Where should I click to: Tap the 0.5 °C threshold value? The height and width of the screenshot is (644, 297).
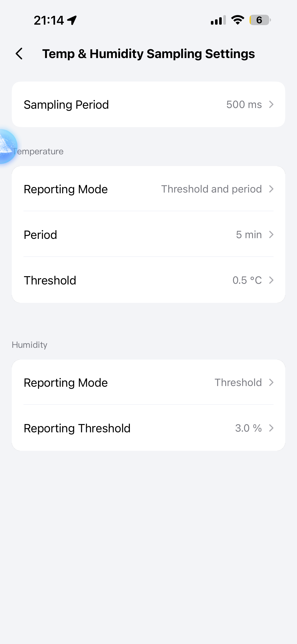click(247, 280)
